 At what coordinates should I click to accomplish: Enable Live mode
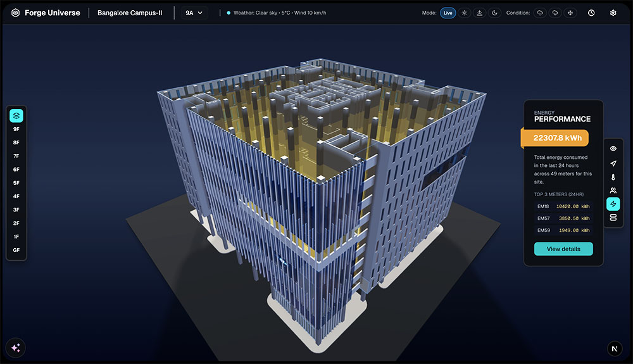[448, 13]
